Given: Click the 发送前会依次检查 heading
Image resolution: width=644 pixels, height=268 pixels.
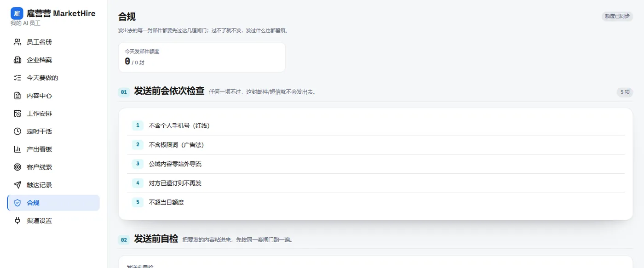Looking at the screenshot, I should [169, 91].
